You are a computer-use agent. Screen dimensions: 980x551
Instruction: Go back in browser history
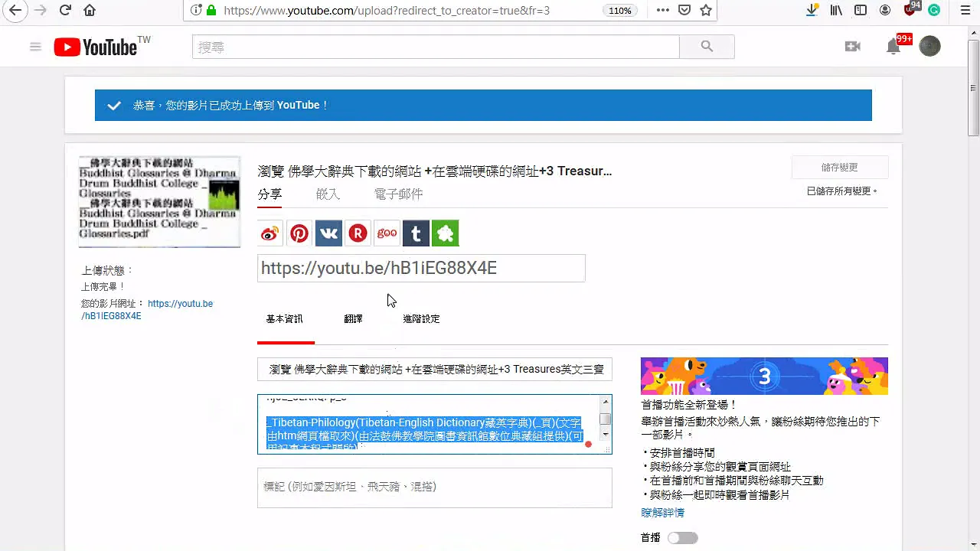(15, 11)
